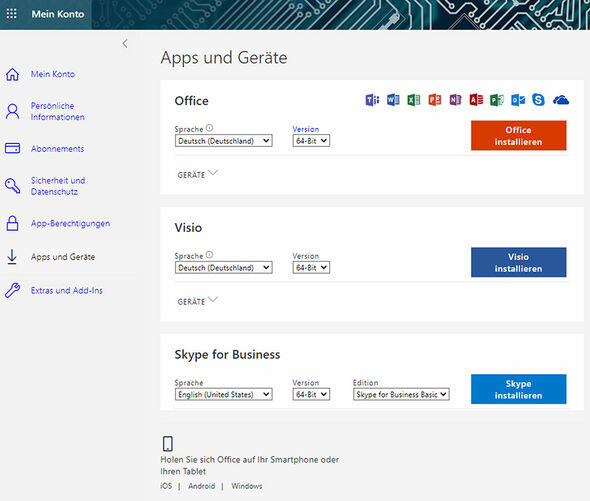Open Sicherheit und Datenschutz in the sidebar
The height and width of the screenshot is (501, 590).
(x=58, y=186)
